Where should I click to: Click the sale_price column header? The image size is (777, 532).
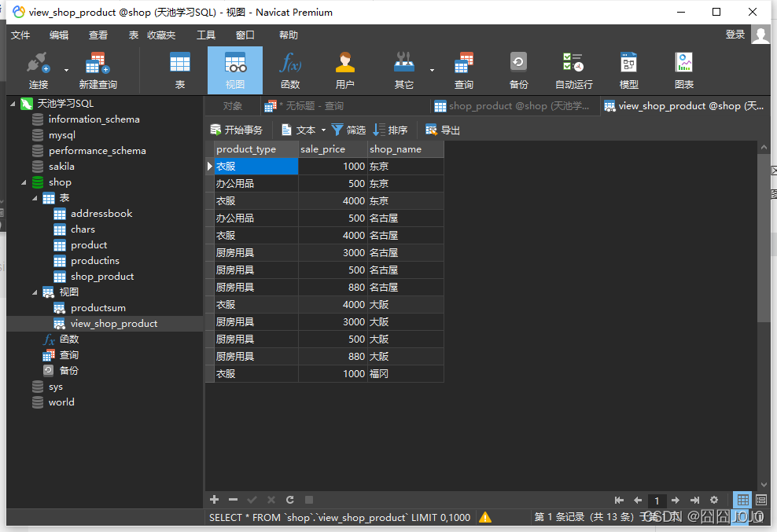(x=333, y=149)
